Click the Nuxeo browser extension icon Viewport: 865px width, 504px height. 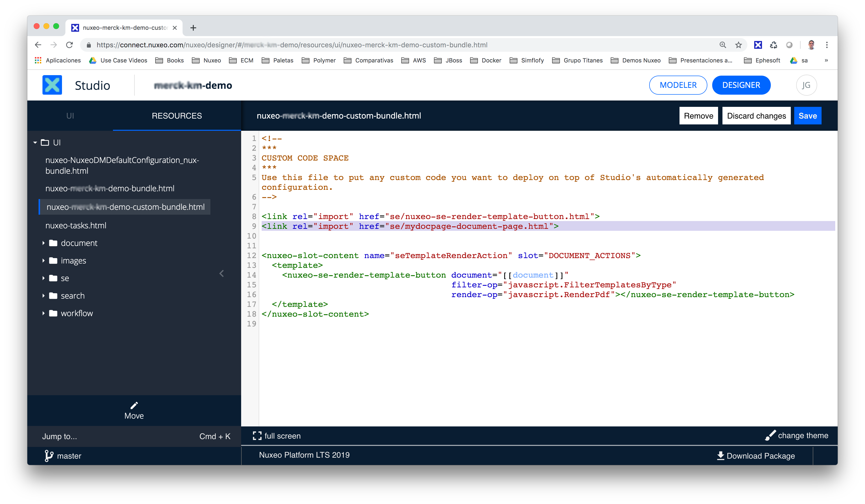click(x=758, y=45)
